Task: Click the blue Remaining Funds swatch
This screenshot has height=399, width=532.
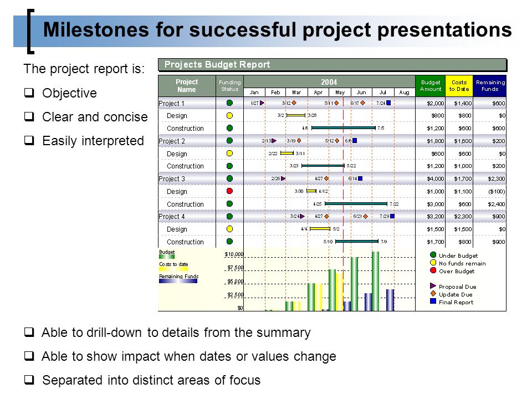Action: tap(178, 281)
